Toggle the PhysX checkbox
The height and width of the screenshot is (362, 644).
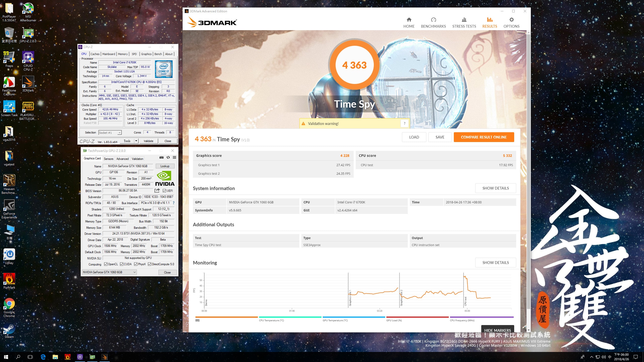(x=136, y=264)
